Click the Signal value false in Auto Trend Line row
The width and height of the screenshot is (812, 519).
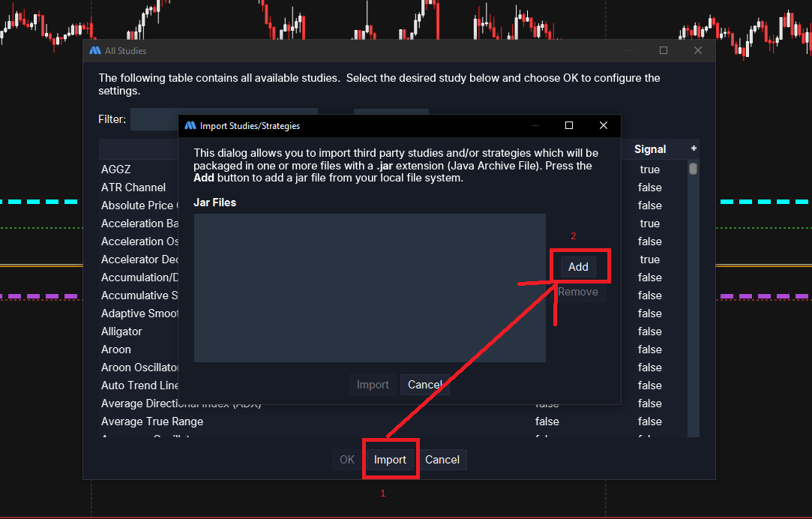(x=650, y=385)
